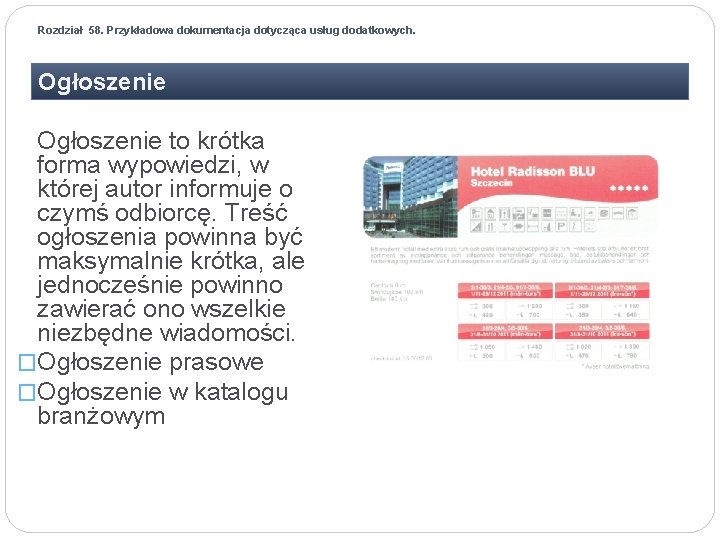Click the top-right red price table header

coord(602,290)
